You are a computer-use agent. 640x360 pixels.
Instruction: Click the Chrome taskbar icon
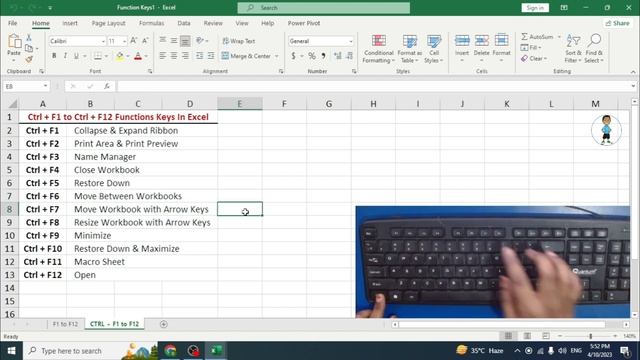coord(171,351)
